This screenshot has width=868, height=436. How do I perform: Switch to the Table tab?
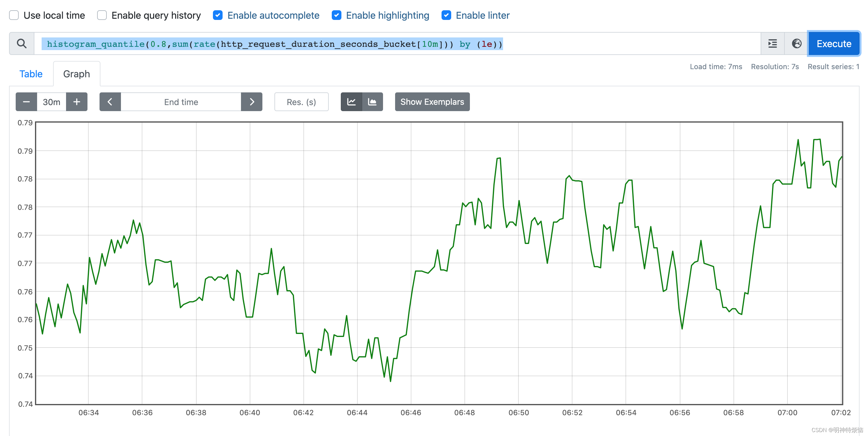(31, 74)
